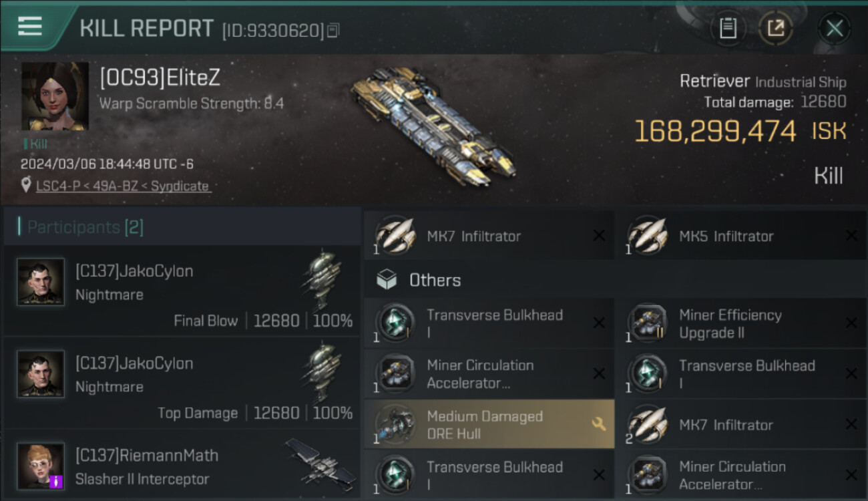Close the kill report window
The height and width of the screenshot is (501, 868).
pyautogui.click(x=834, y=29)
